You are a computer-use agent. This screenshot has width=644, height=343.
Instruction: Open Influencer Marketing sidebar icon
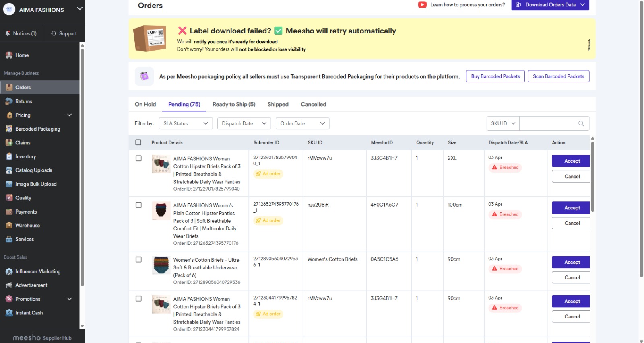(9, 272)
